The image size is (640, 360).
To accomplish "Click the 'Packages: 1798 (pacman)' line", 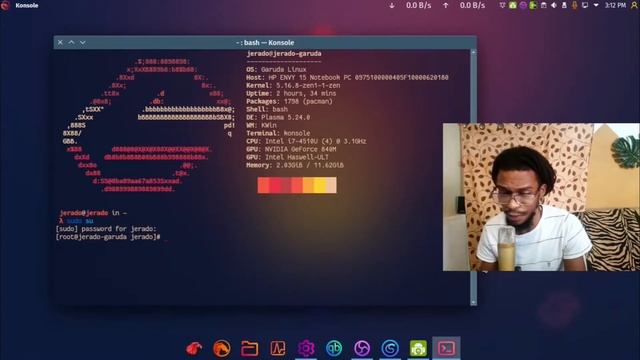I will coord(289,101).
